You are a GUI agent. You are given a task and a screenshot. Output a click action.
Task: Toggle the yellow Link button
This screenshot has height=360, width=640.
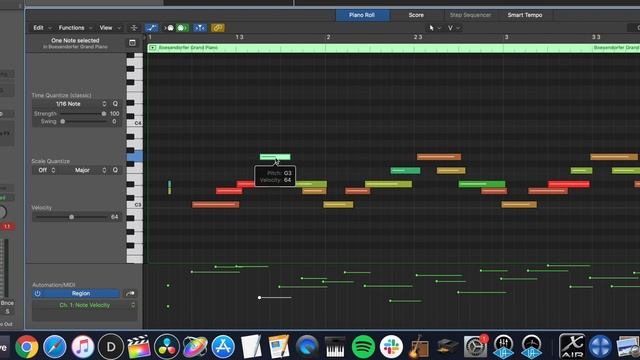pos(218,28)
